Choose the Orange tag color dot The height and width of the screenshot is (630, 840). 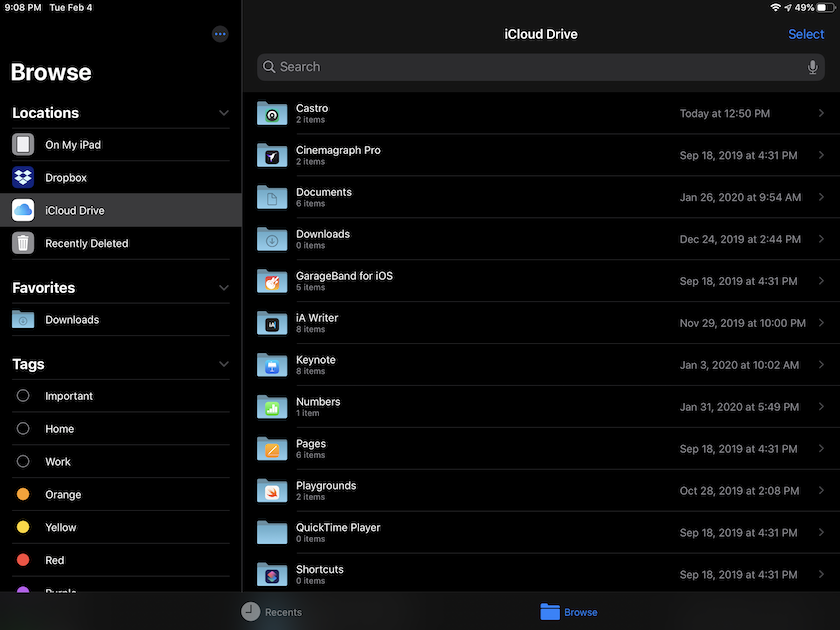click(x=23, y=495)
